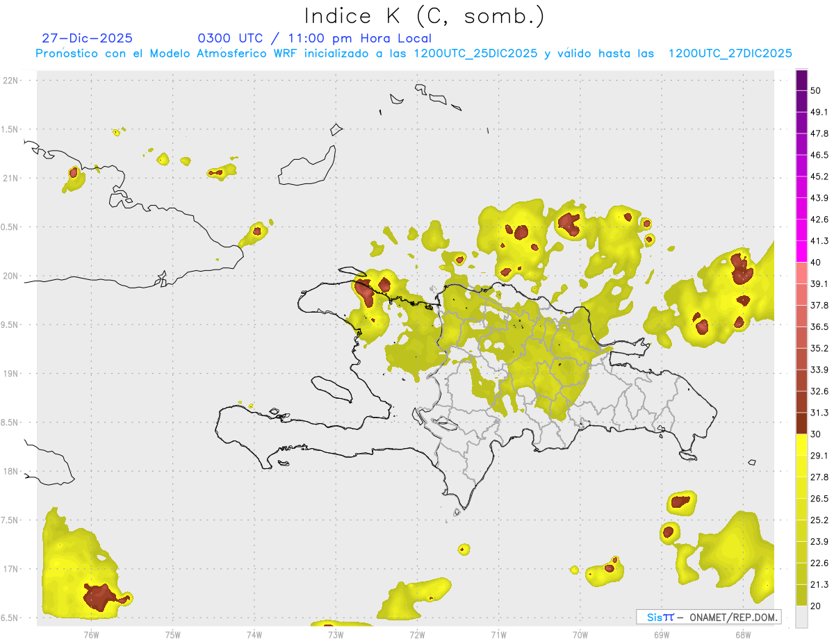This screenshot has width=834, height=644.
Task: Click the "22N" latitude label
Action: (11, 81)
